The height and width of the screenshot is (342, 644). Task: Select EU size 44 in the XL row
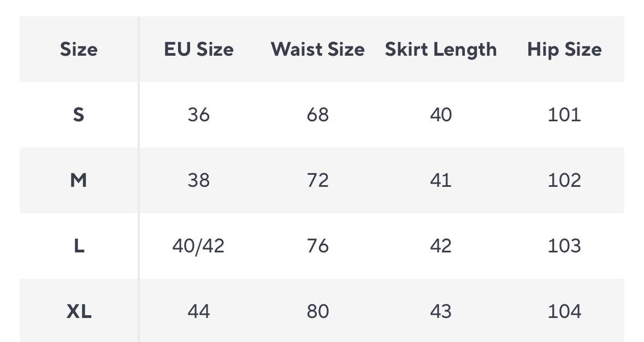click(x=198, y=311)
